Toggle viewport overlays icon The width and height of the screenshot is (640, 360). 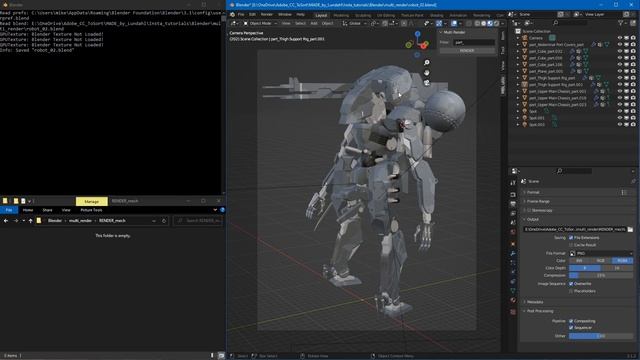(454, 24)
